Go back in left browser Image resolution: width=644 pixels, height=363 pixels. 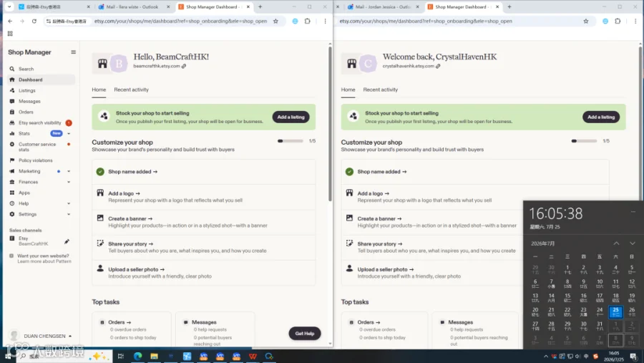[x=10, y=21]
